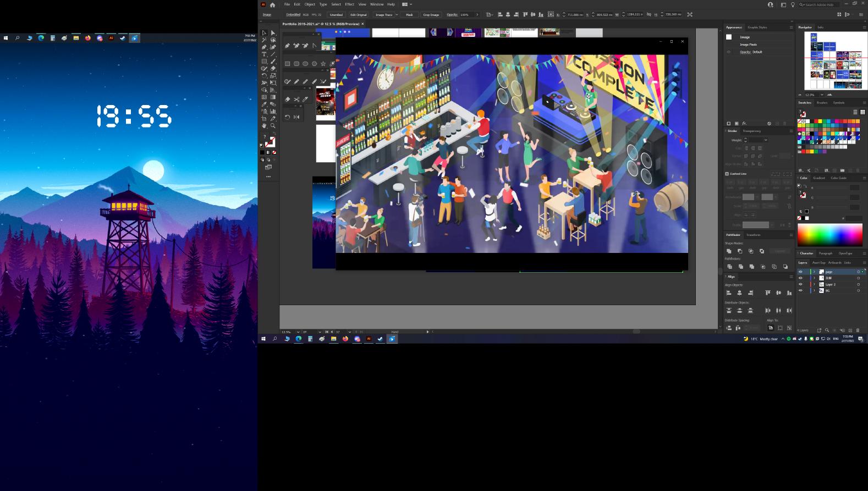Viewport: 868px width, 491px height.
Task: Pick a color from the Color spectrum bar
Action: click(x=829, y=235)
